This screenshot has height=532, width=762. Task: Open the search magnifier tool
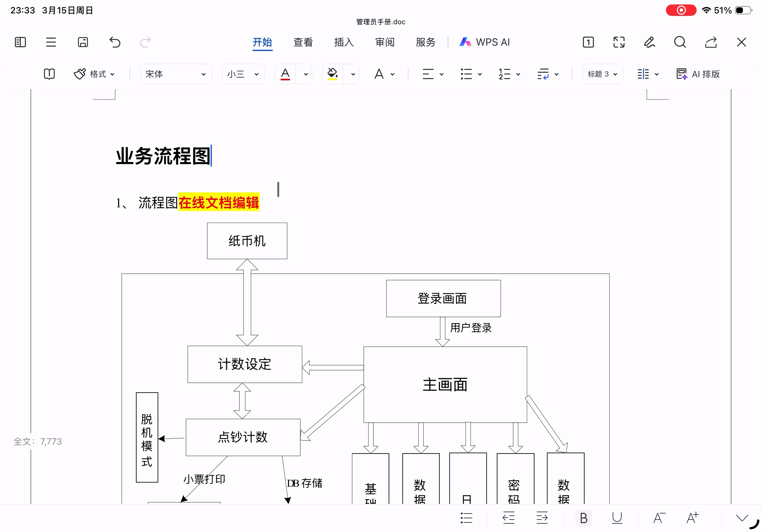(680, 42)
